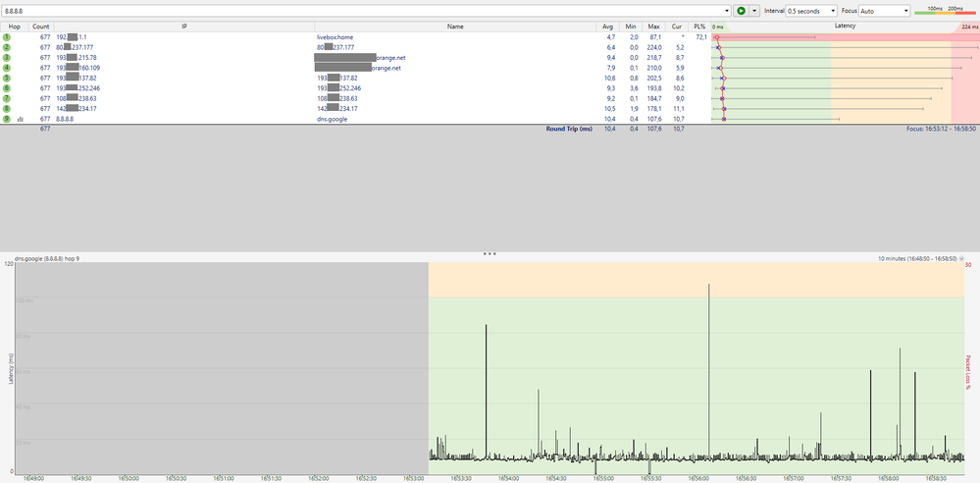Open the dropdown arrow beside the play button

click(x=754, y=11)
